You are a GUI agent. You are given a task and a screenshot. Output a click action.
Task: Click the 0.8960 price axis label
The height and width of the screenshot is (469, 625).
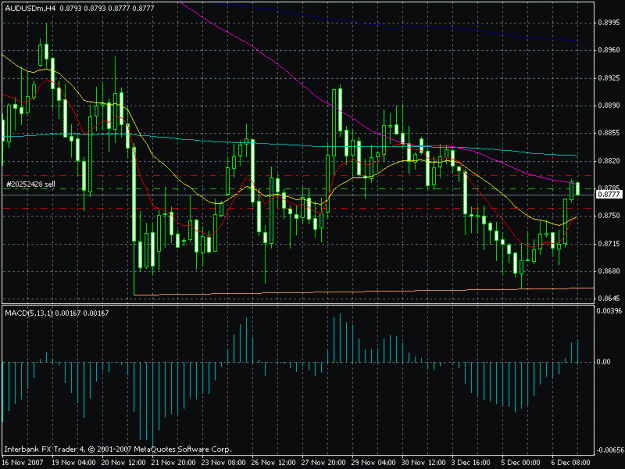[609, 50]
